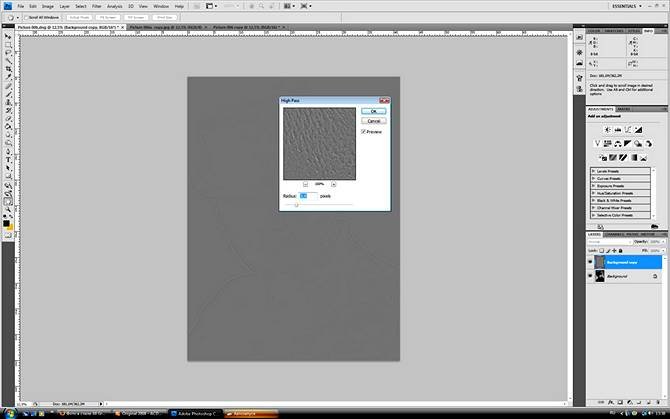This screenshot has width=670, height=419.
Task: Cancel the High Pass dialog
Action: coord(373,120)
